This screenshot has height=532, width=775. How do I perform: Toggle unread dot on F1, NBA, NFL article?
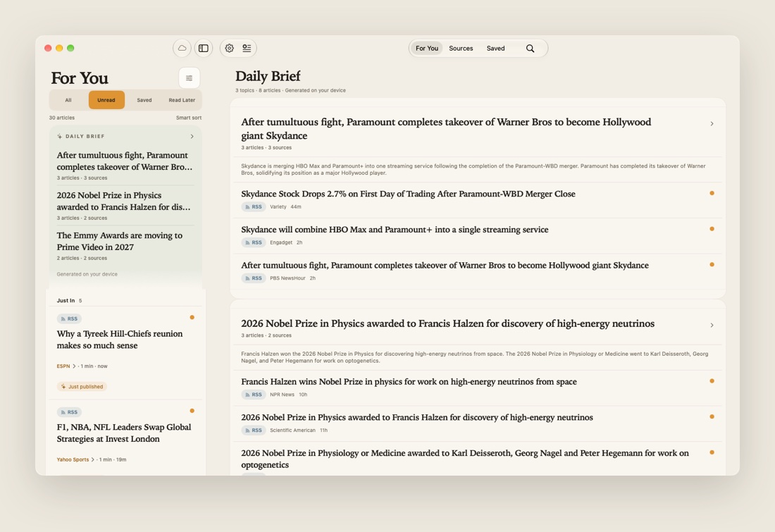coord(192,411)
